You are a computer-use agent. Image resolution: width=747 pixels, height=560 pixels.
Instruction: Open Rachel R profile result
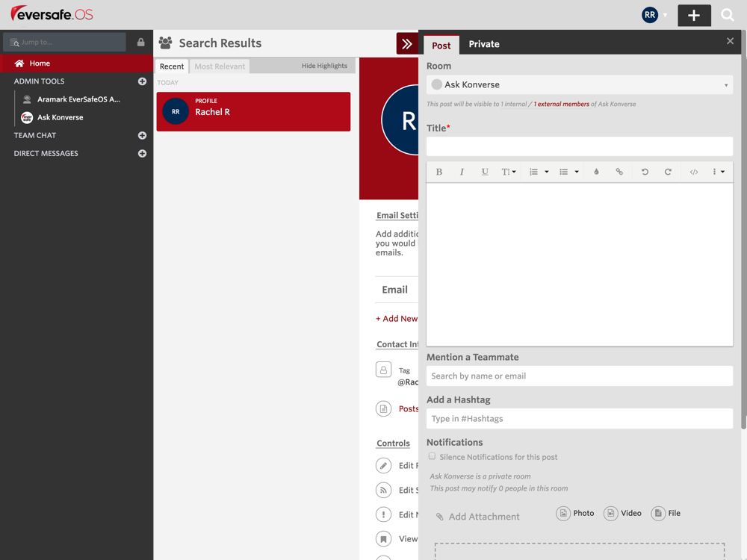coord(253,111)
